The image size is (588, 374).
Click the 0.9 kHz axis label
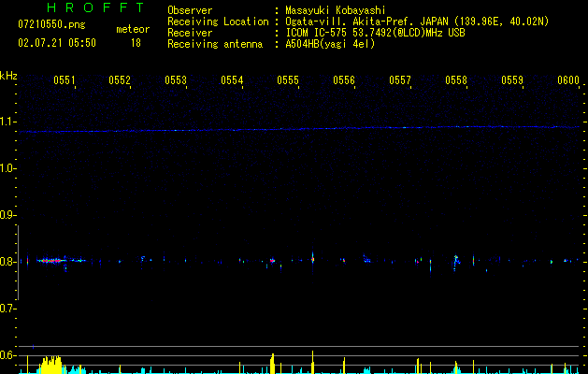[x=7, y=215]
